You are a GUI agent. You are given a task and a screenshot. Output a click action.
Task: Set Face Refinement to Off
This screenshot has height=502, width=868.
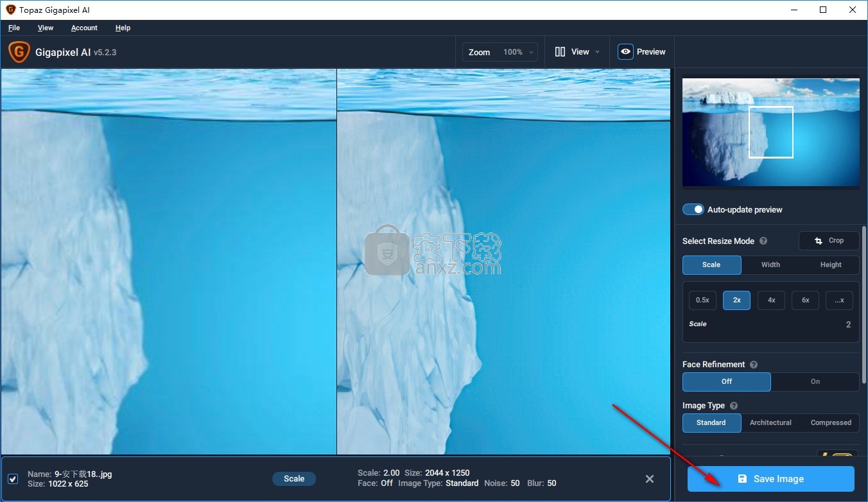(726, 381)
